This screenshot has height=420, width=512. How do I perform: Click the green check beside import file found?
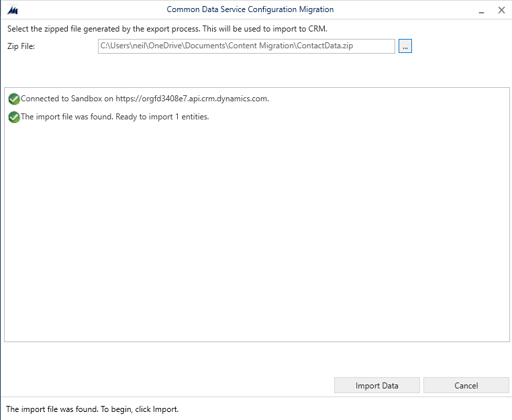coord(14,117)
